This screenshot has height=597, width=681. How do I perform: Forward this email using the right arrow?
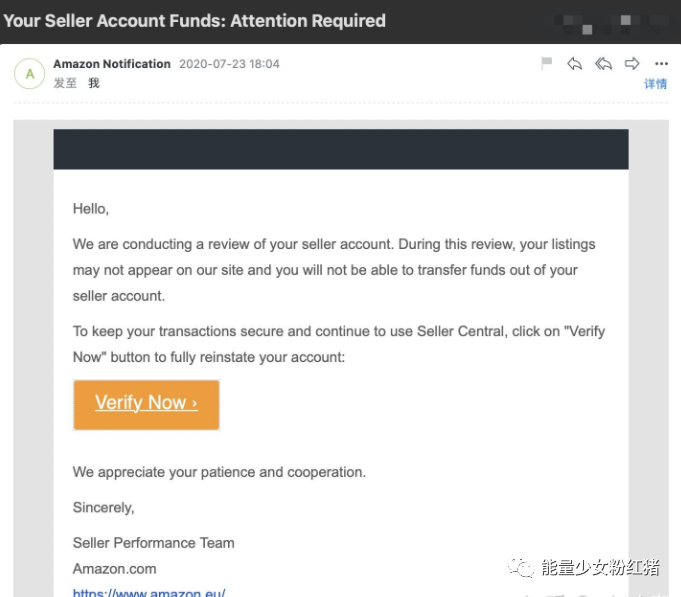(x=632, y=64)
